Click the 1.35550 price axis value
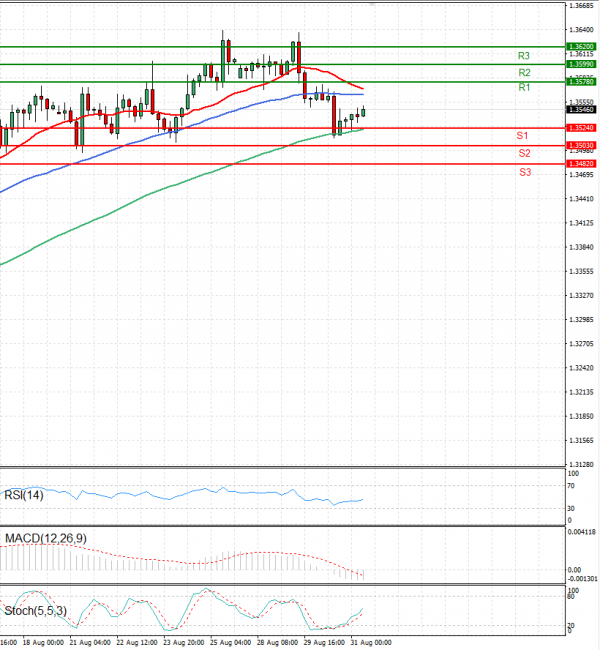600x650 pixels. click(x=582, y=102)
